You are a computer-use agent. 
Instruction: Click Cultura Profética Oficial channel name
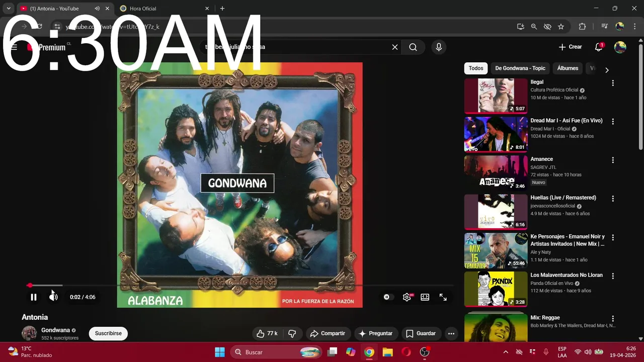[x=554, y=90]
